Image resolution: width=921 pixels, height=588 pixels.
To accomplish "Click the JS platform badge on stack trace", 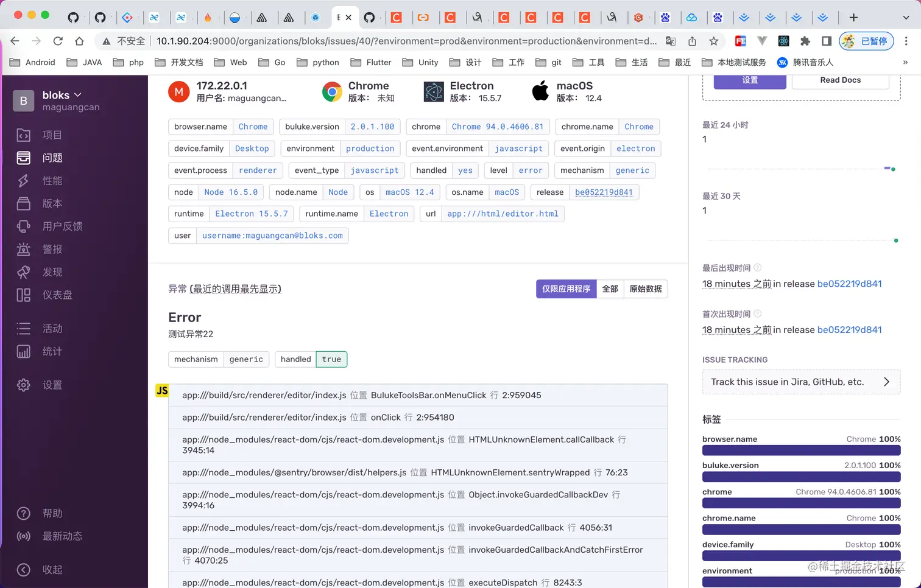I will click(x=162, y=391).
